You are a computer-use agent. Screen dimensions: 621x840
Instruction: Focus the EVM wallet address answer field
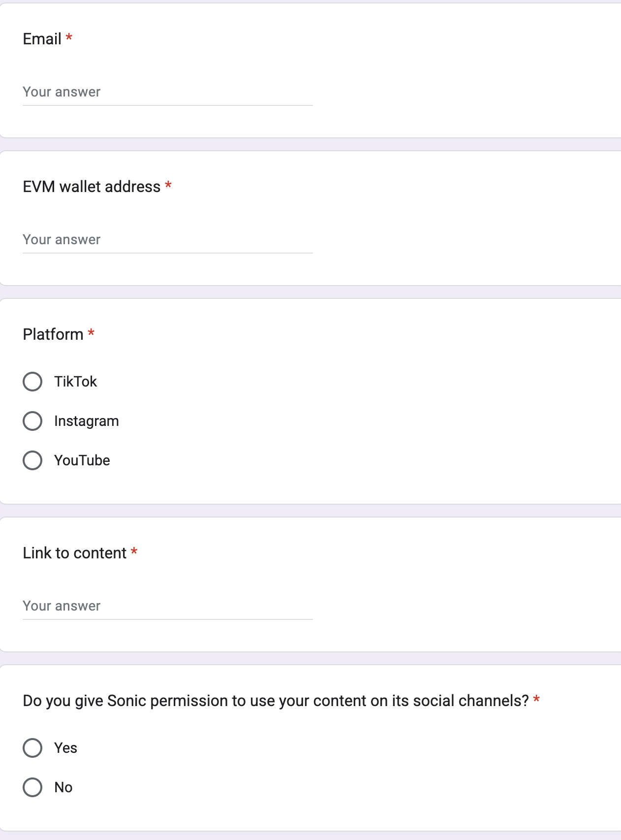pyautogui.click(x=167, y=240)
